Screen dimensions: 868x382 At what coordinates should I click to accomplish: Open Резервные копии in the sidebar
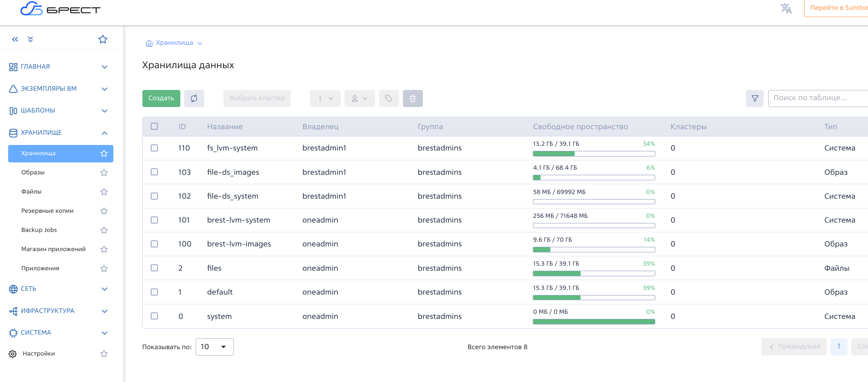[47, 211]
